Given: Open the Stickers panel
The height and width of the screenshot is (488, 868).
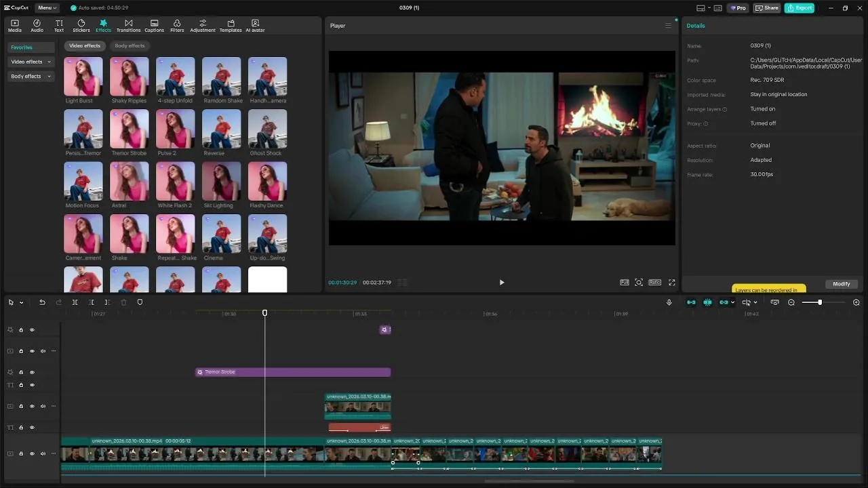Looking at the screenshot, I should [81, 26].
